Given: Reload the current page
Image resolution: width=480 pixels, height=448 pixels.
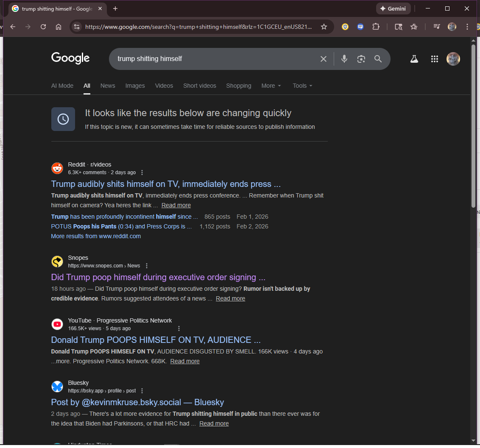Looking at the screenshot, I should pyautogui.click(x=43, y=27).
